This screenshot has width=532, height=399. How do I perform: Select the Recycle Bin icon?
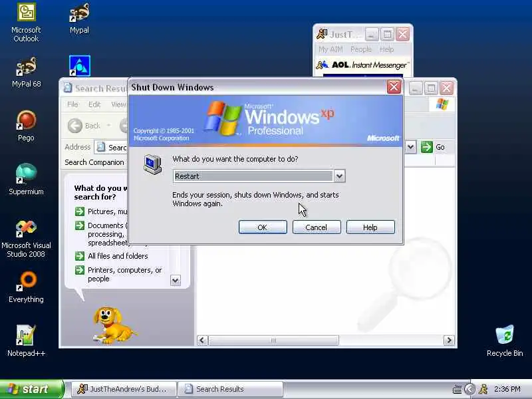point(505,341)
